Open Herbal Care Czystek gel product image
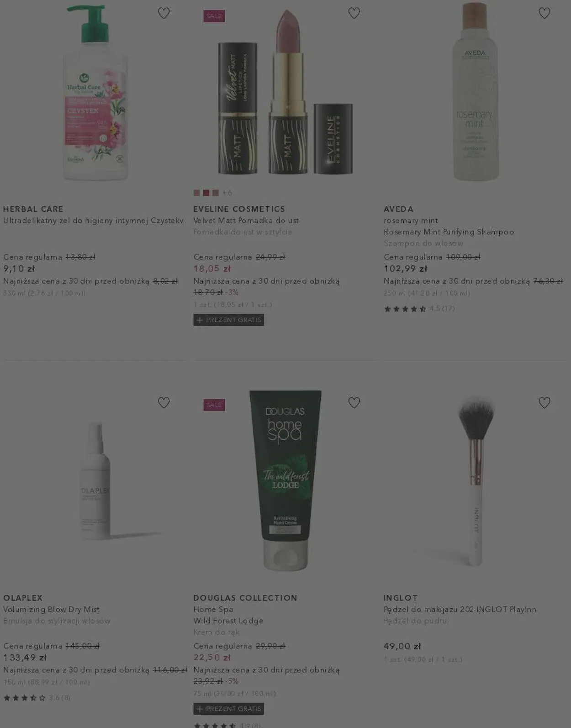The width and height of the screenshot is (571, 728). click(x=95, y=93)
